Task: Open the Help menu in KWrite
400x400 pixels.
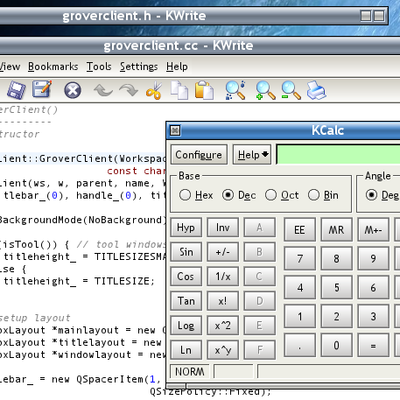Action: coord(177,66)
